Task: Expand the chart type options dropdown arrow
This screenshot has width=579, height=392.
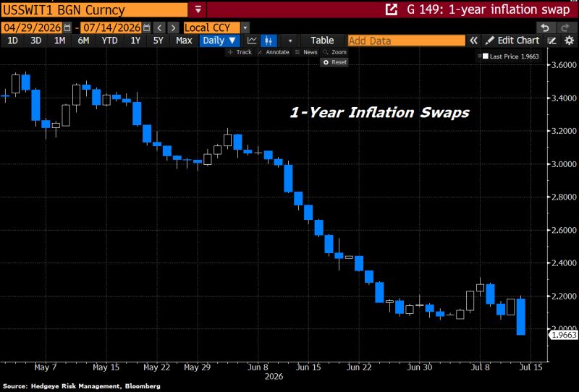Action: pyautogui.click(x=290, y=41)
